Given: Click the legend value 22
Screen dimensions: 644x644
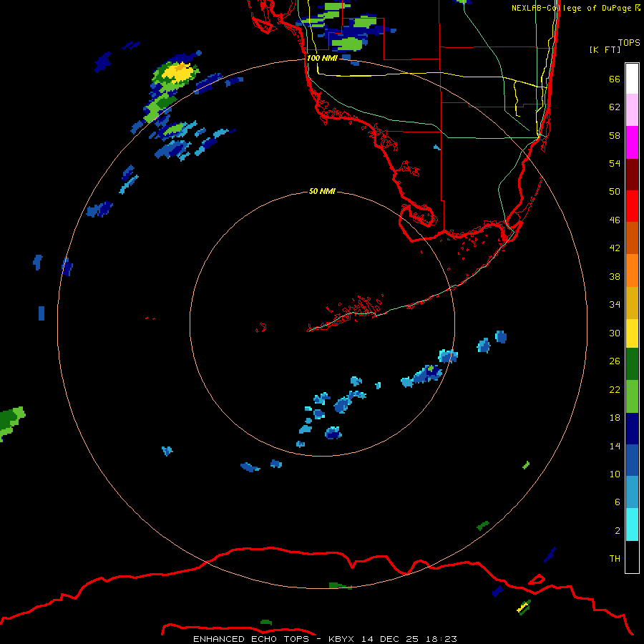Looking at the screenshot, I should [615, 389].
